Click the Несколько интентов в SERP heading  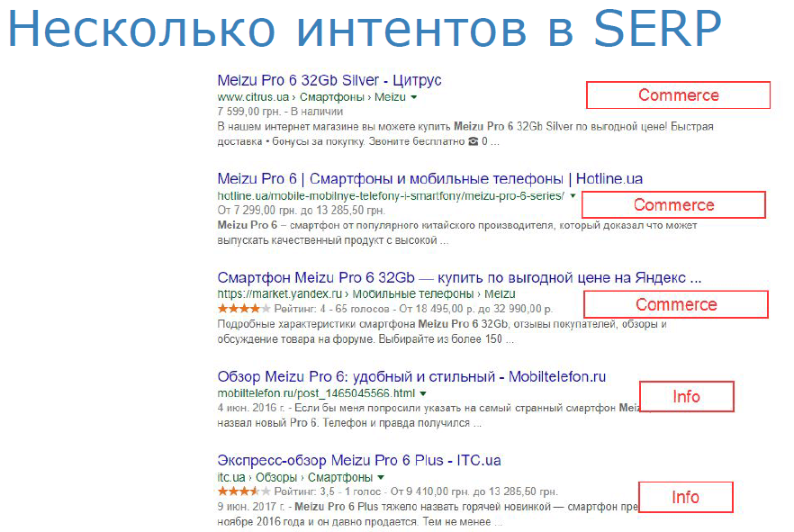tap(365, 28)
